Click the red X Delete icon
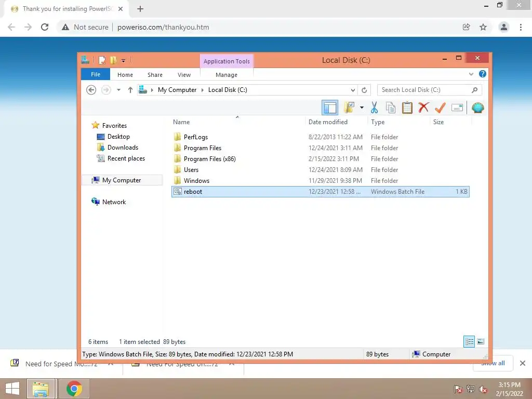The height and width of the screenshot is (399, 532). (x=423, y=108)
